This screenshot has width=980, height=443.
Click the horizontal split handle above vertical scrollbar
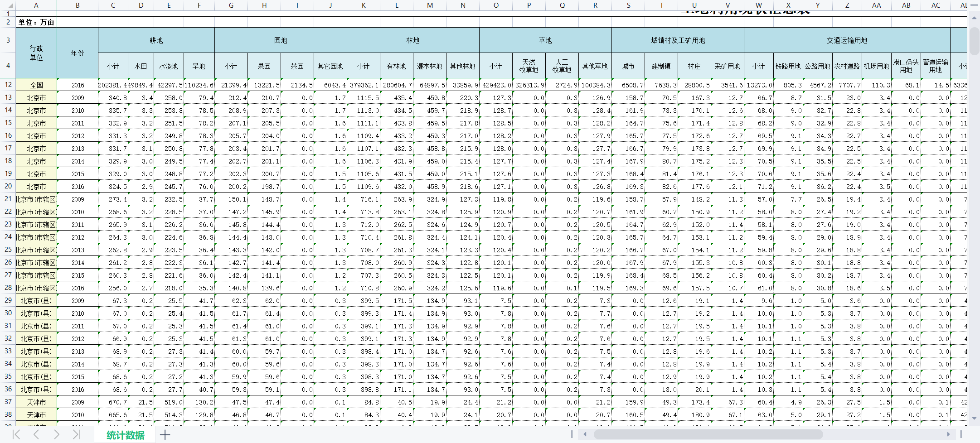click(x=974, y=5)
